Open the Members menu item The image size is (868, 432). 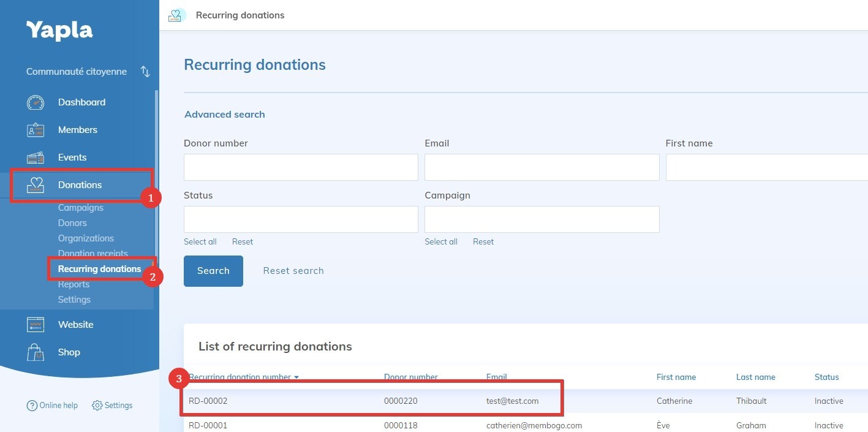coord(77,130)
